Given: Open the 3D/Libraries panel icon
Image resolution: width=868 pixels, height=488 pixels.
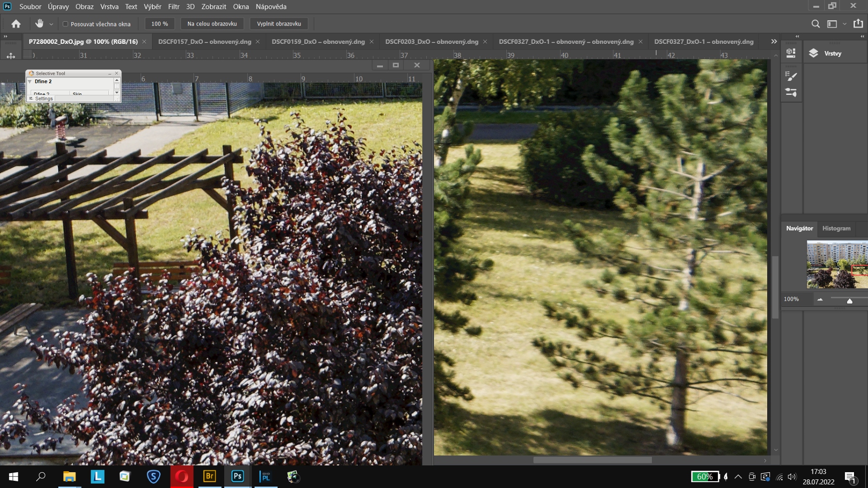Looking at the screenshot, I should point(791,53).
